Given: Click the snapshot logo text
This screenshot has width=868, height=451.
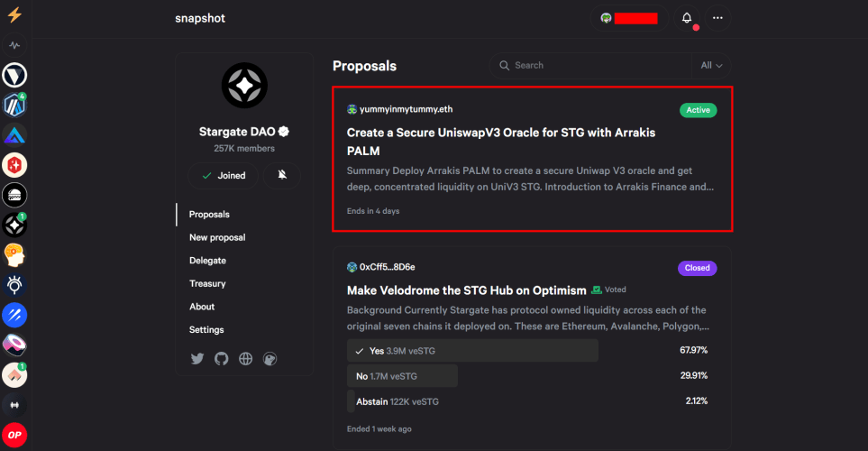Looking at the screenshot, I should [200, 18].
